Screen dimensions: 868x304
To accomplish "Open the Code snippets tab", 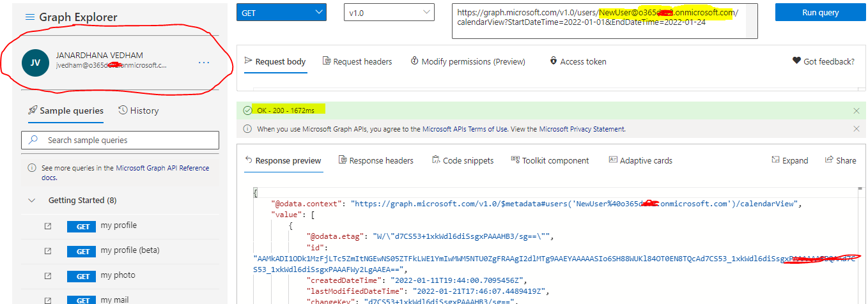I will [463, 160].
